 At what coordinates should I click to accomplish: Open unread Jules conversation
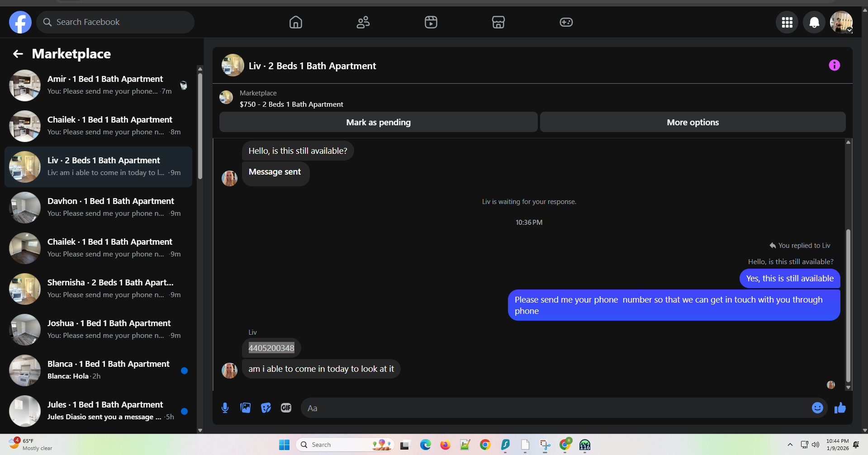point(98,411)
